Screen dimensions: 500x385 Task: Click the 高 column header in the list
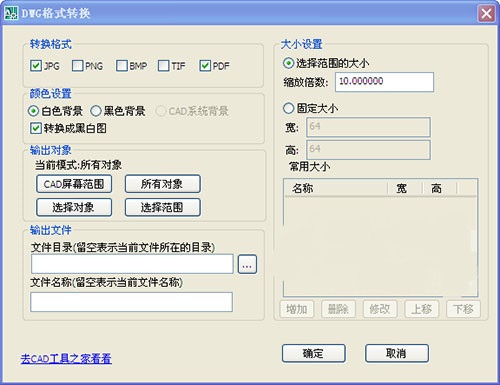pyautogui.click(x=439, y=189)
